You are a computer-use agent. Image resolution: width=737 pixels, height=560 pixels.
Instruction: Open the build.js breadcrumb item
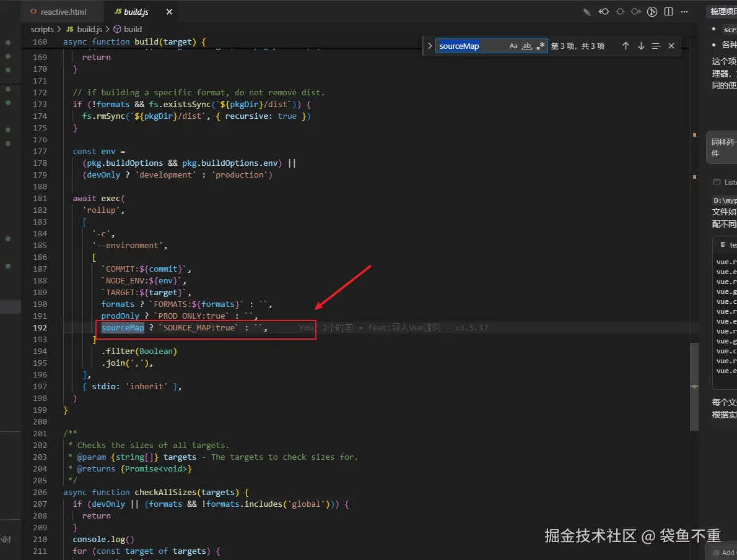(x=84, y=29)
